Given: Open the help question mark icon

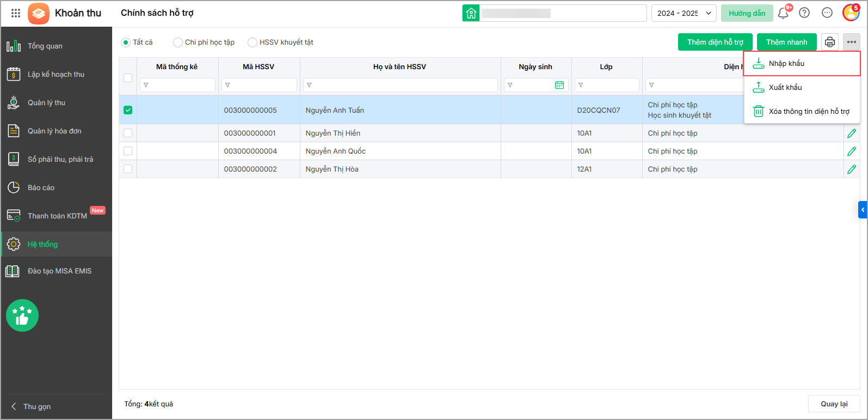Looking at the screenshot, I should pos(804,13).
